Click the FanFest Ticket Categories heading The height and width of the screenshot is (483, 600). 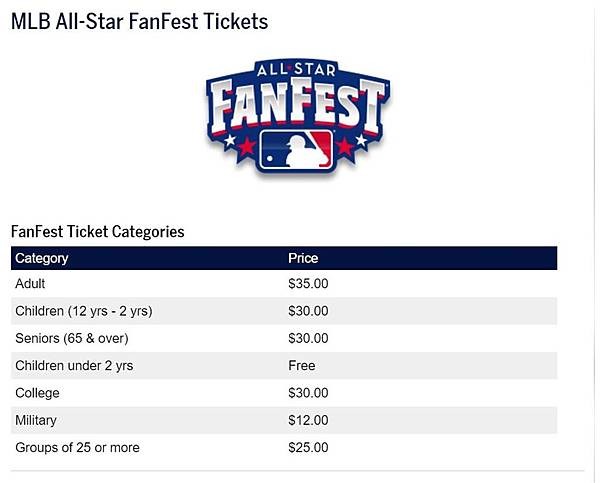point(98,231)
